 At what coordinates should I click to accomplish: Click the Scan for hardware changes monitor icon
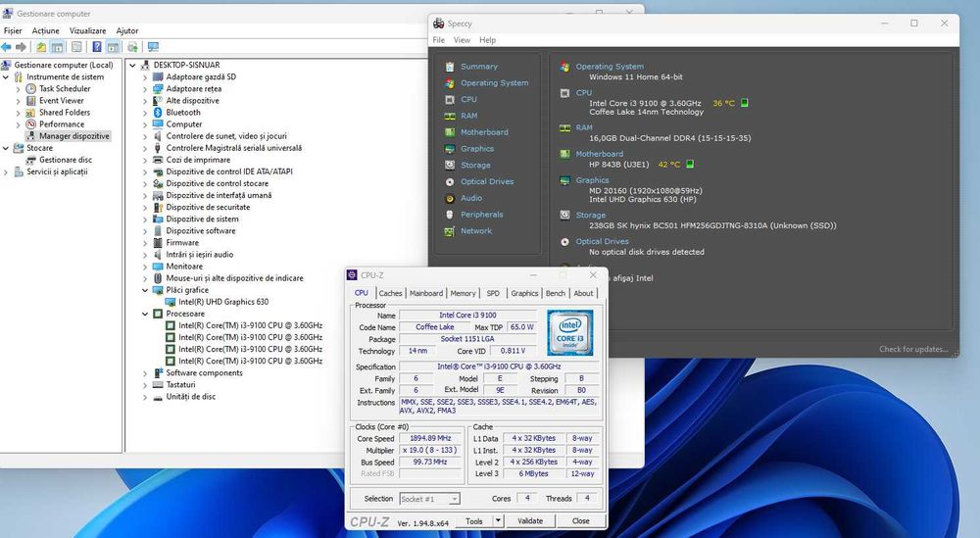153,47
